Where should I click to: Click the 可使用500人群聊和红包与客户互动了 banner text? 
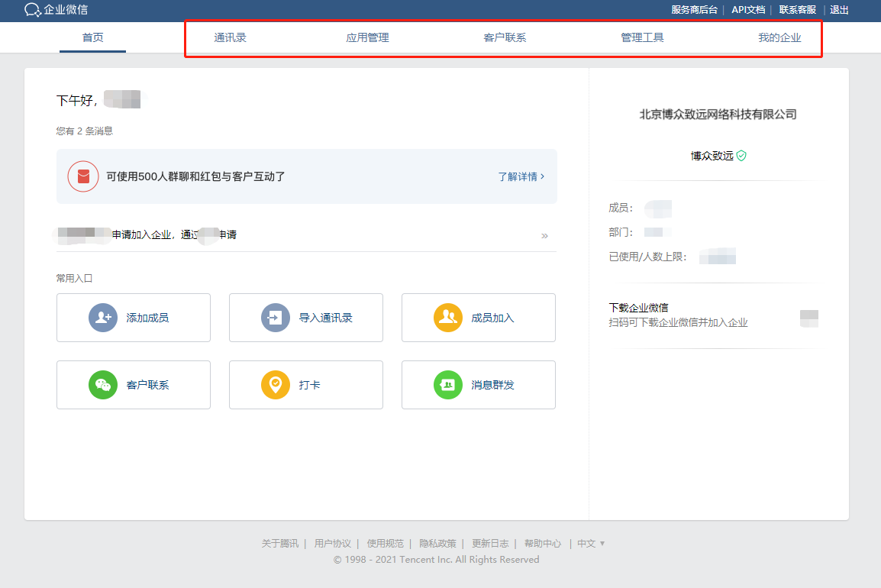(195, 176)
